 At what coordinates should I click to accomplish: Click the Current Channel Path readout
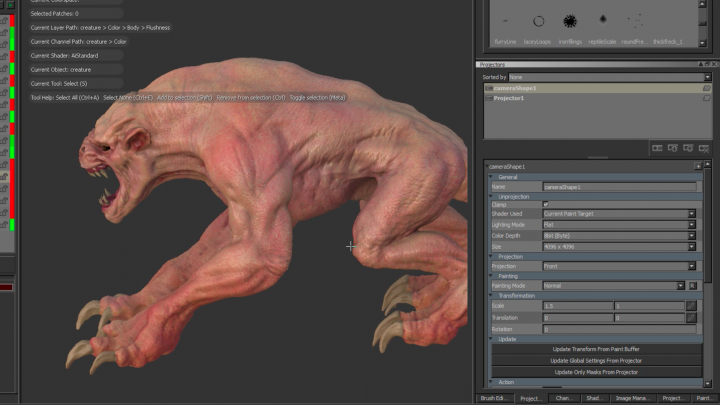[x=78, y=41]
